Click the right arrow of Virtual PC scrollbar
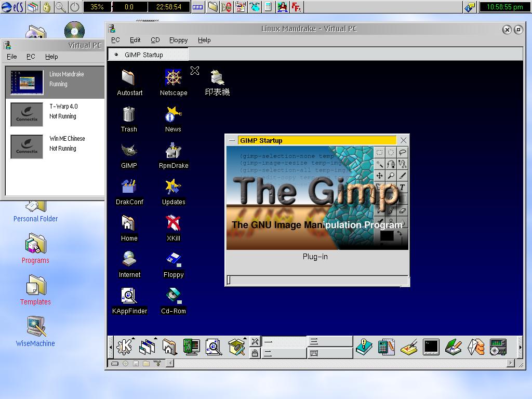 (x=511, y=363)
